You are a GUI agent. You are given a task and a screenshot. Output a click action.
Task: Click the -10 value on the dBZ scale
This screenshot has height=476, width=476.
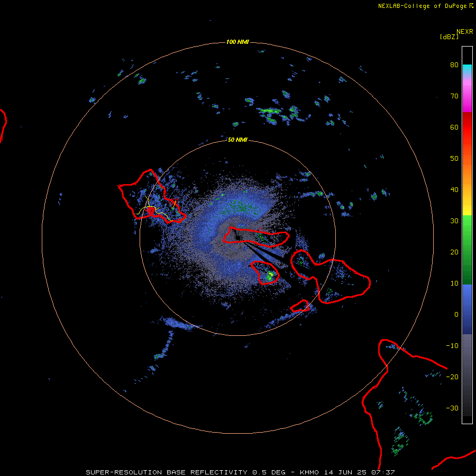(x=452, y=346)
